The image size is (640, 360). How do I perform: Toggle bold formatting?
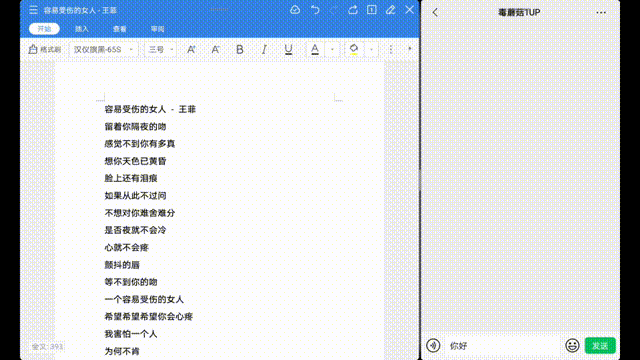(240, 49)
